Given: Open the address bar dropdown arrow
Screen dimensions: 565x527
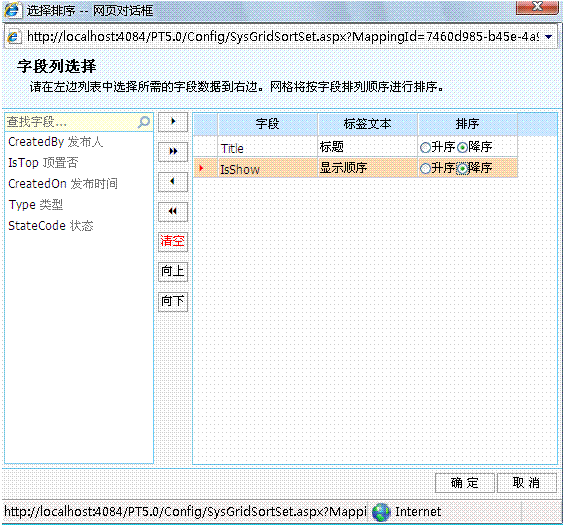Looking at the screenshot, I should pyautogui.click(x=549, y=37).
